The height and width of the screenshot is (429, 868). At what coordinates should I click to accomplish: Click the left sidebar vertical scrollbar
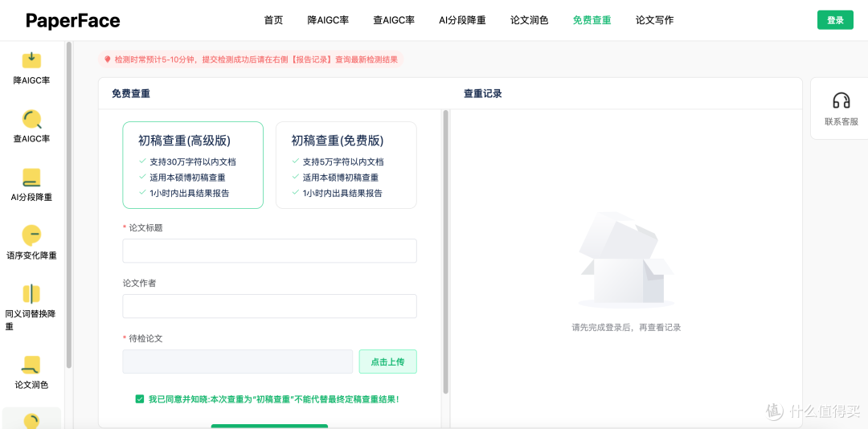pyautogui.click(x=68, y=205)
